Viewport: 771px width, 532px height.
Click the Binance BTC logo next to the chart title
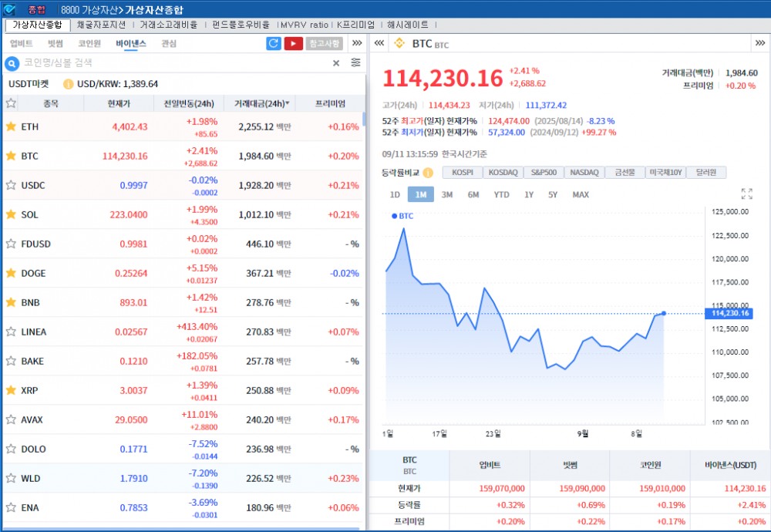399,44
